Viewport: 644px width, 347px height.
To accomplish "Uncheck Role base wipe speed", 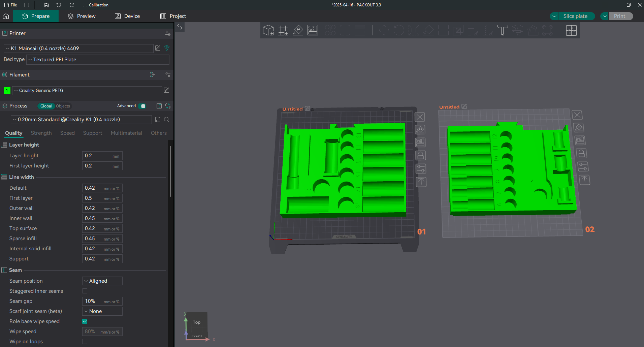I will coord(85,321).
